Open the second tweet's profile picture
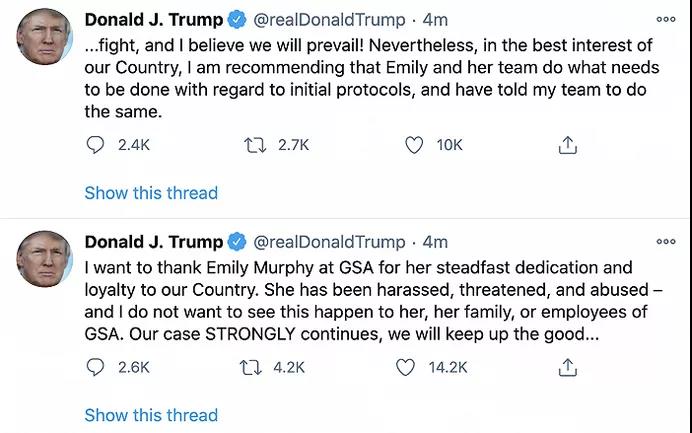 [44, 259]
